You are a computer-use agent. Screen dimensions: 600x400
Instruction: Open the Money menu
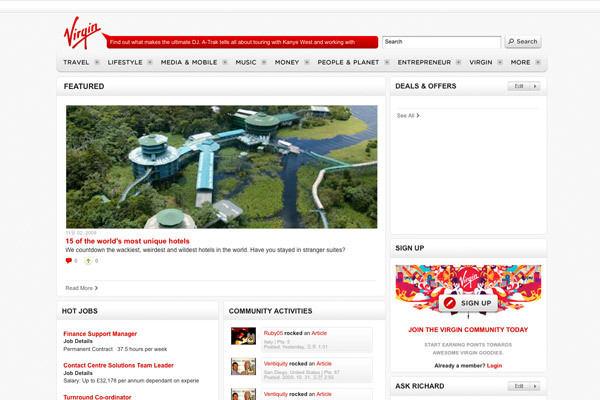click(x=287, y=62)
